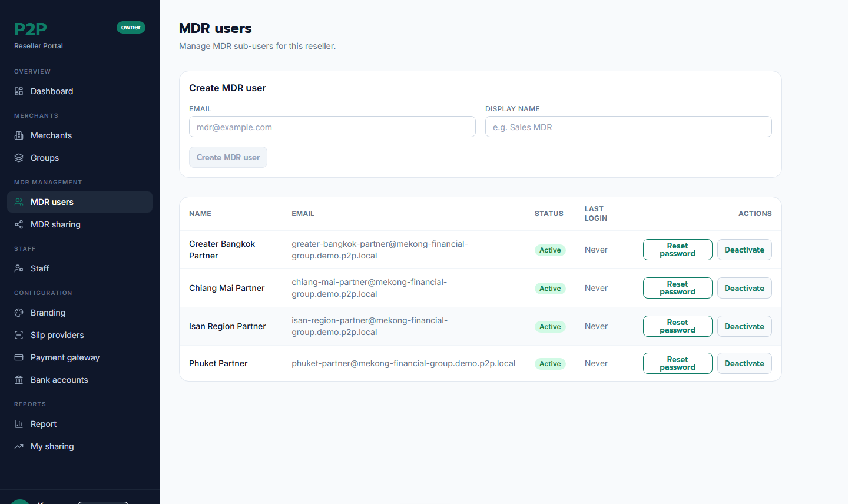Open the Dashboard grid icon

[19, 91]
